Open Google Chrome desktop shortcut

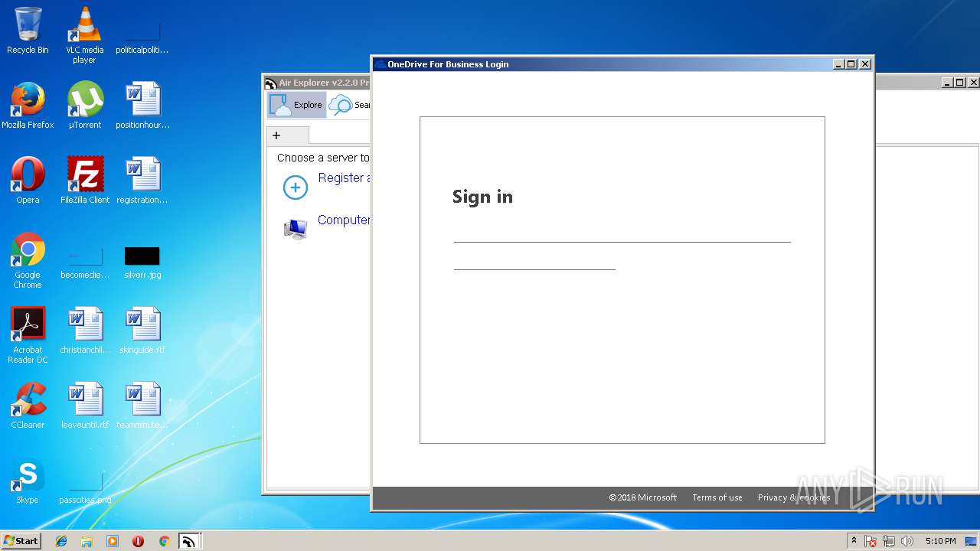tap(28, 260)
